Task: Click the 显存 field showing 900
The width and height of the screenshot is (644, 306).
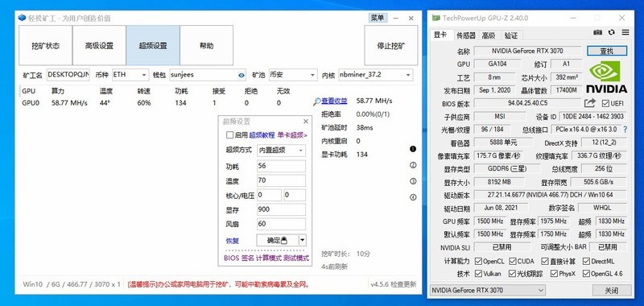Action: [281, 209]
